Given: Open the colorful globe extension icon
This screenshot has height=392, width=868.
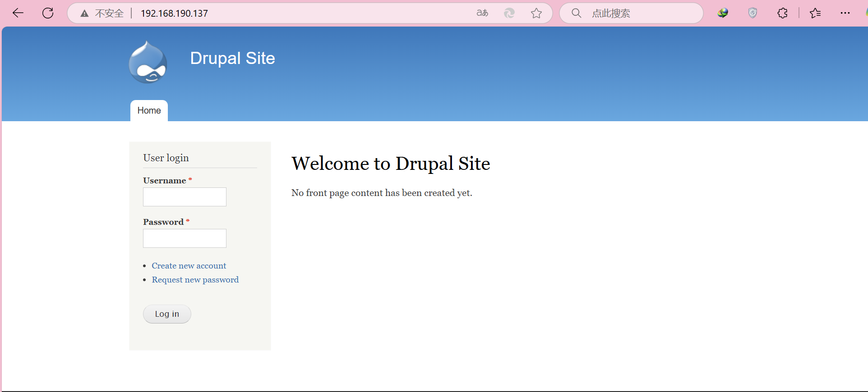Looking at the screenshot, I should point(723,13).
